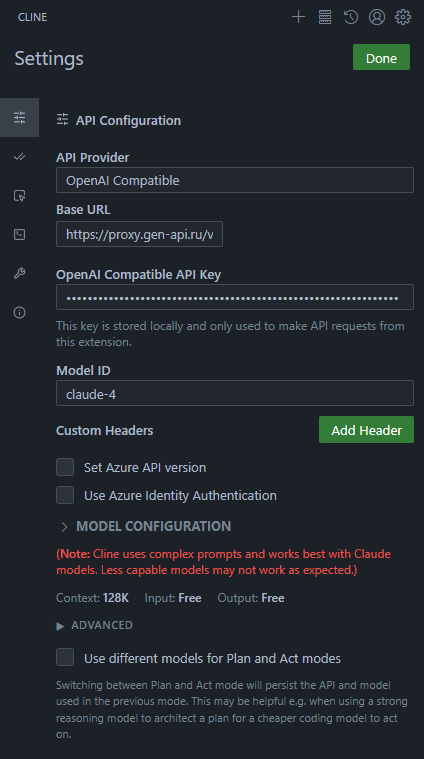This screenshot has width=424, height=759.
Task: Toggle Use Azure Identity Authentication checkbox
Action: (x=65, y=495)
